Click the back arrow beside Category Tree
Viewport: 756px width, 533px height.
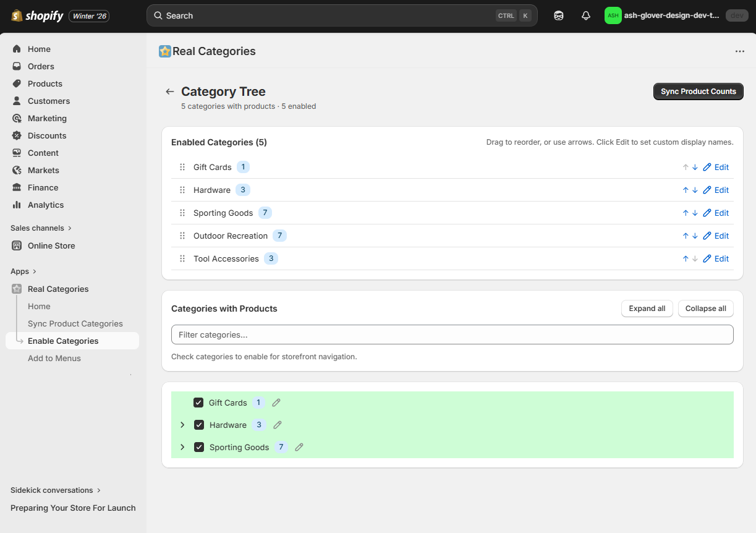coord(169,91)
